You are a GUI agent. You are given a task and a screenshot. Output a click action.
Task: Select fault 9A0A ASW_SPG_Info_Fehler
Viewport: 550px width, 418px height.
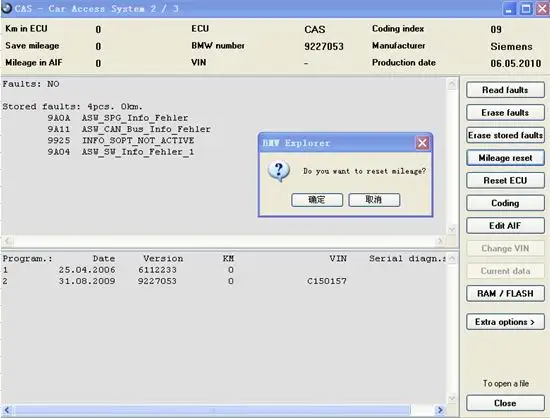pyautogui.click(x=118, y=118)
